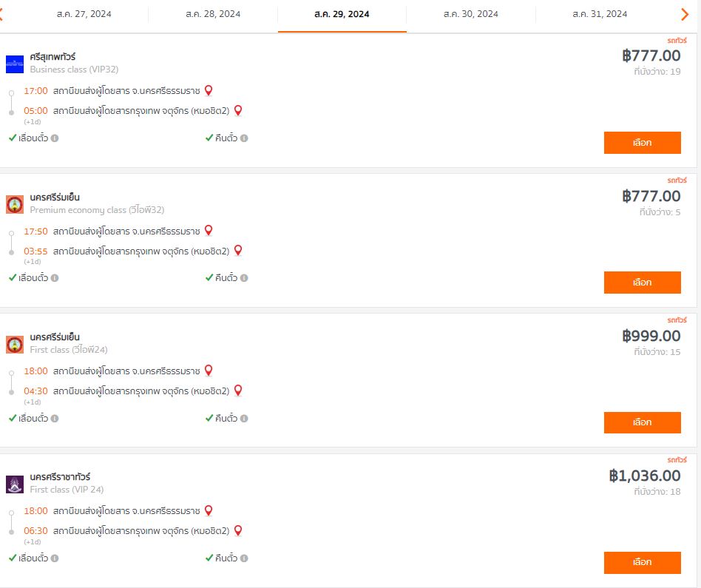Click the คืนตั๋ว info icon on นครศรีราชาทัวร์ trip
This screenshot has width=701, height=588.
pos(244,558)
